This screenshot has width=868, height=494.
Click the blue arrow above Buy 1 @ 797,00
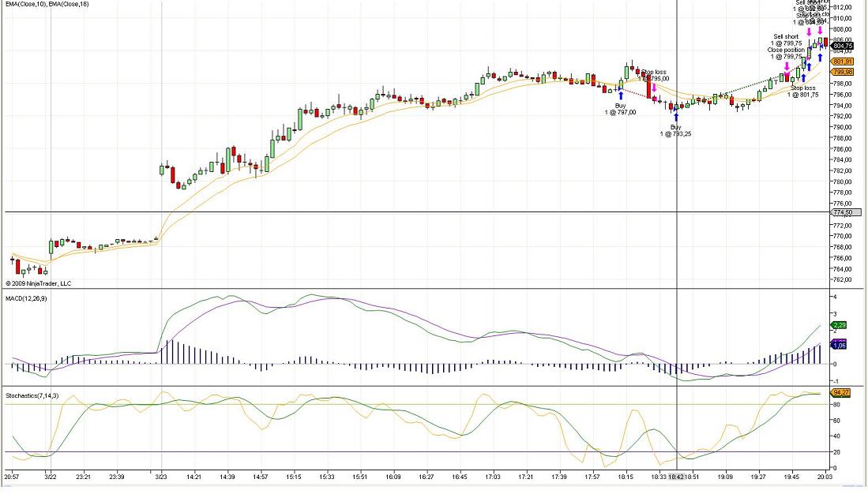pyautogui.click(x=621, y=95)
